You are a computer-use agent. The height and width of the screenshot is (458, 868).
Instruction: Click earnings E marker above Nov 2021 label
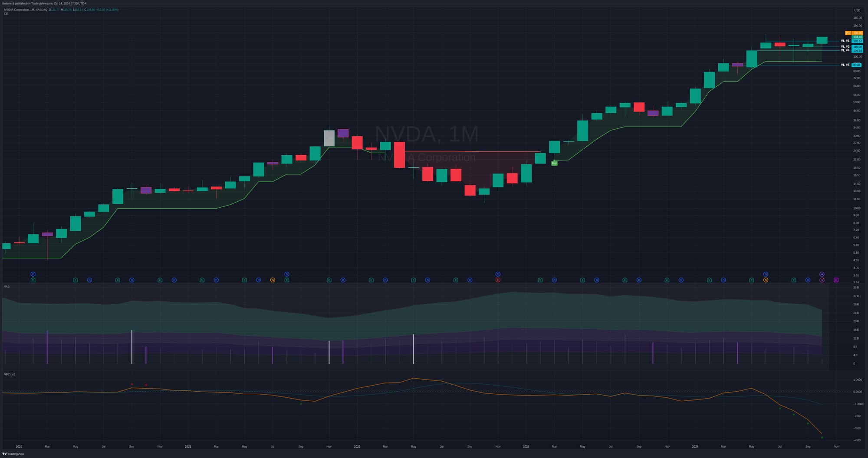pos(329,280)
